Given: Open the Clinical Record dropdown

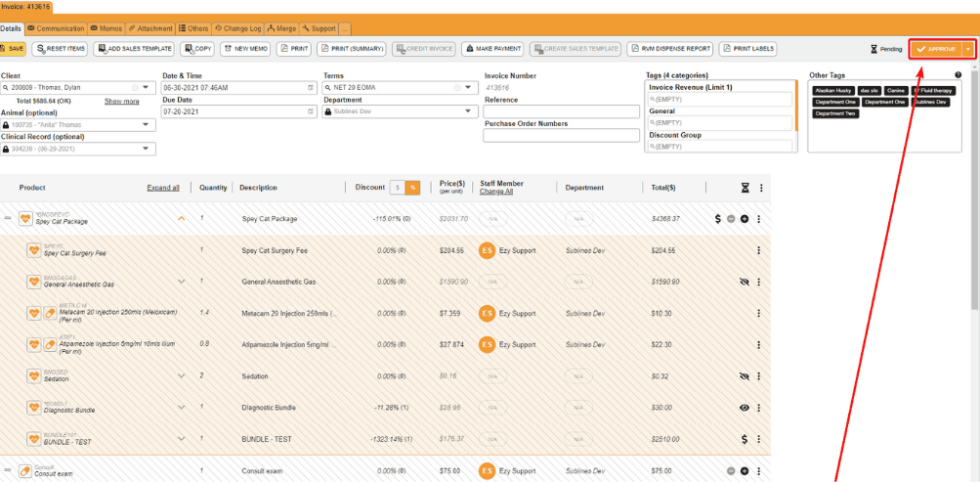Looking at the screenshot, I should (147, 149).
